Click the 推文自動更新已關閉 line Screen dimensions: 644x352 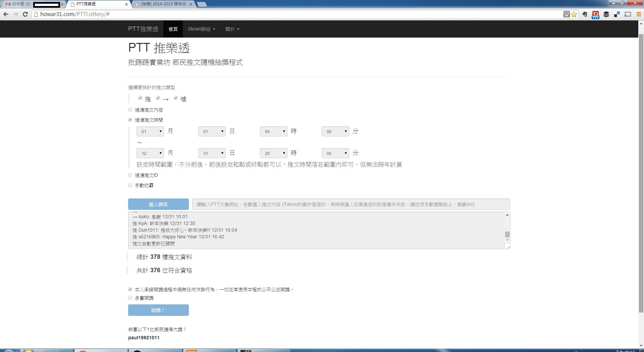(x=154, y=244)
